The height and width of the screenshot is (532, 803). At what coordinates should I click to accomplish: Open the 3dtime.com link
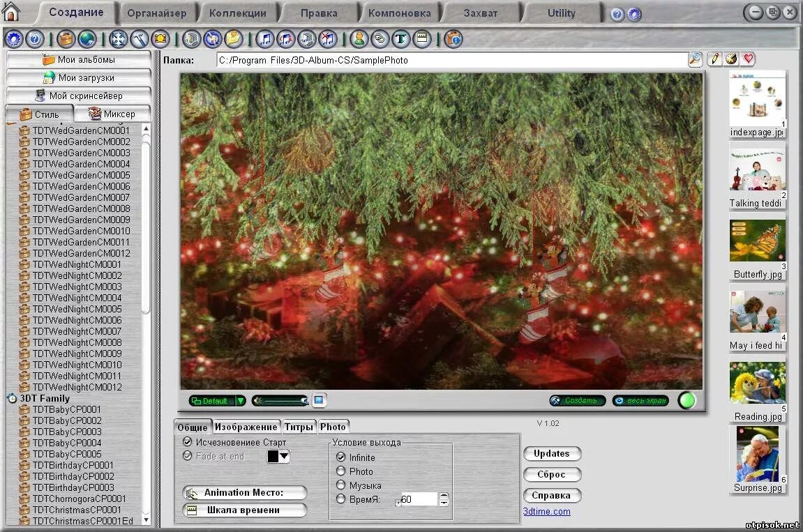tap(546, 511)
